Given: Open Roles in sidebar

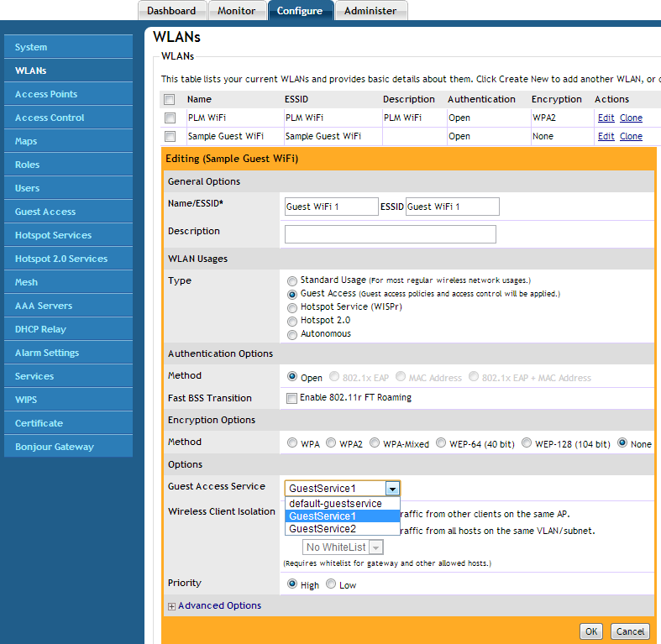Looking at the screenshot, I should 68,165.
